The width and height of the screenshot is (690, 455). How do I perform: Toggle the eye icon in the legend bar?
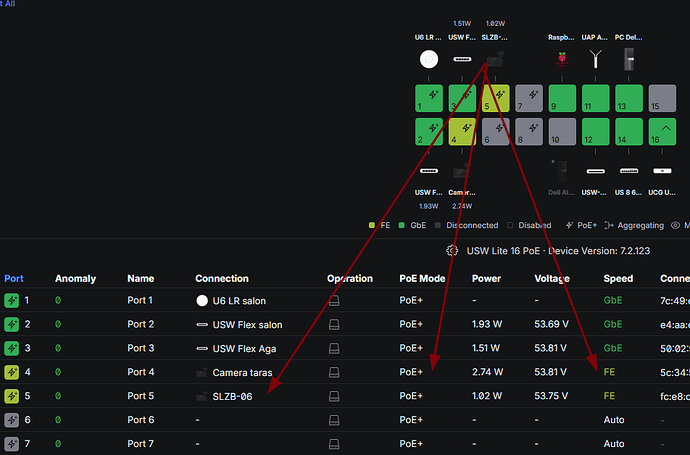coord(676,227)
